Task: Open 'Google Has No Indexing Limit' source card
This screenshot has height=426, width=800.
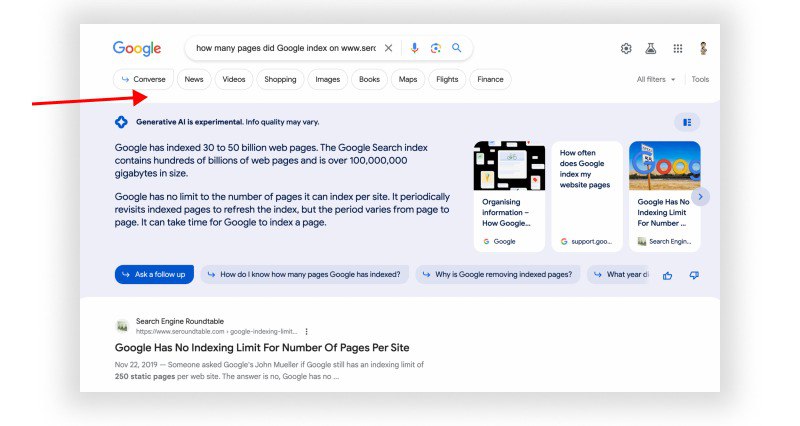Action: pos(664,196)
